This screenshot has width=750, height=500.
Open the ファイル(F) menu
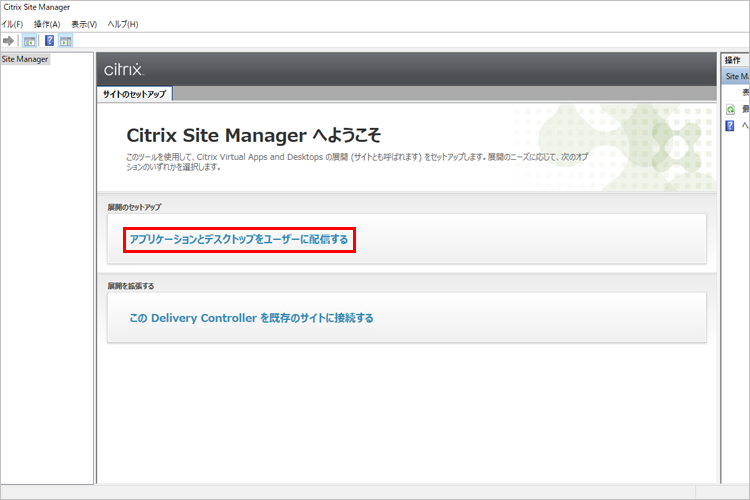12,24
